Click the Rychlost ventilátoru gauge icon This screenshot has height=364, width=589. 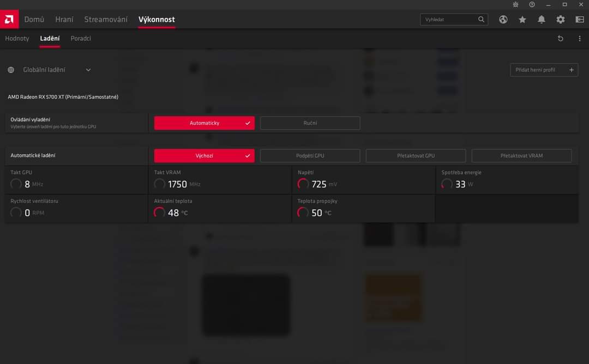pyautogui.click(x=16, y=213)
